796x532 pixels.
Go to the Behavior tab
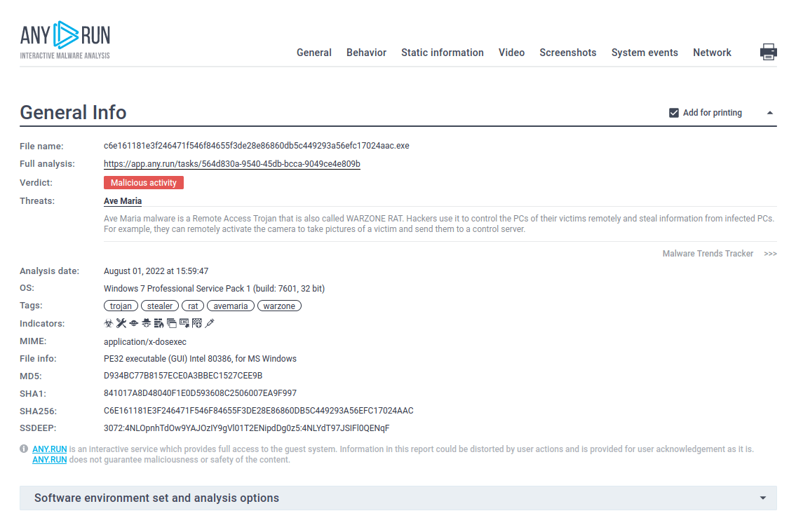[366, 53]
